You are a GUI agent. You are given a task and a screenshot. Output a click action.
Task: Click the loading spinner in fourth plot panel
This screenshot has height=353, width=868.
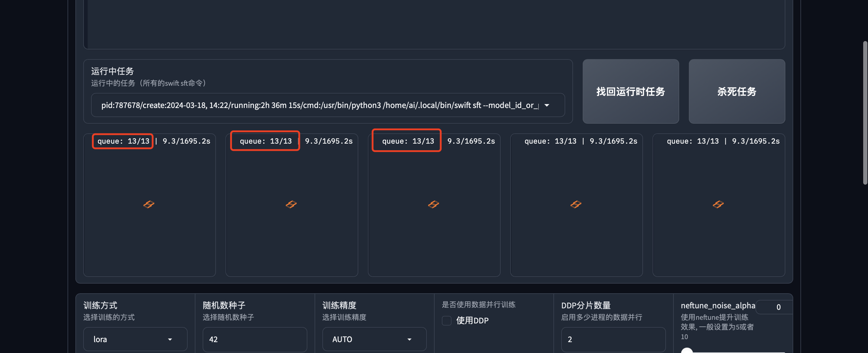pyautogui.click(x=575, y=204)
